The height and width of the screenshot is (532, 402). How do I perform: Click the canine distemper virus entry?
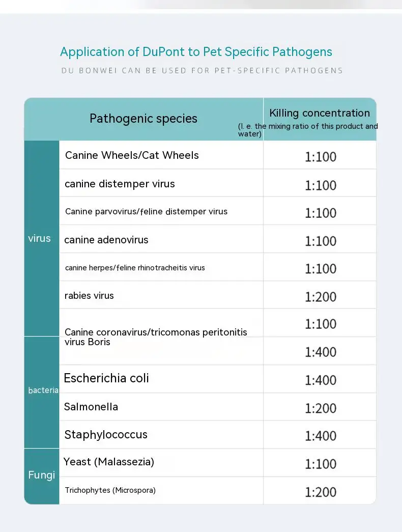coord(120,184)
